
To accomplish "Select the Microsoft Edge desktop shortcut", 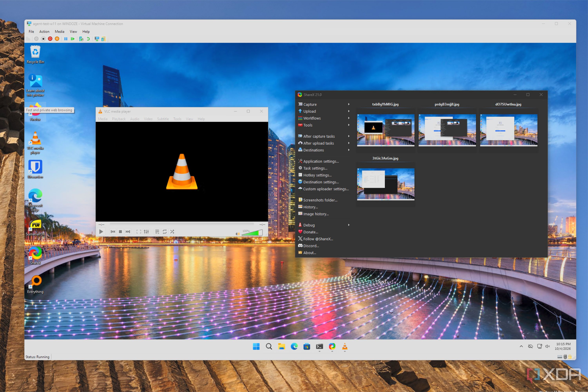I will (35, 200).
